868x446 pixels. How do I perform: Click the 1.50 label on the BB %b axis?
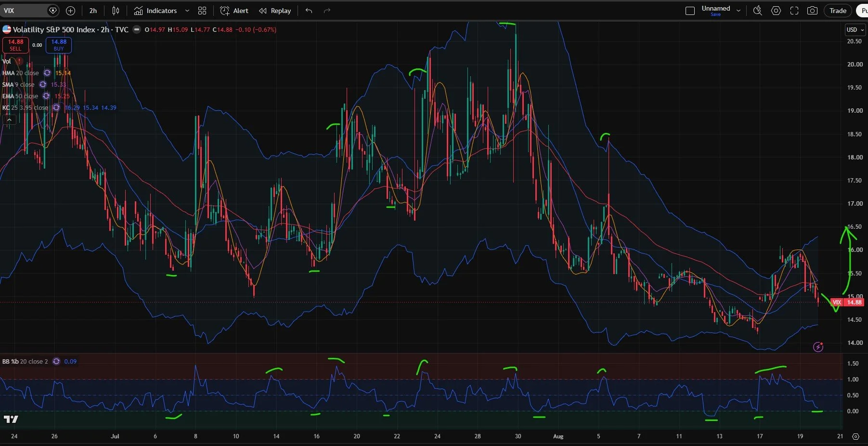[853, 364]
